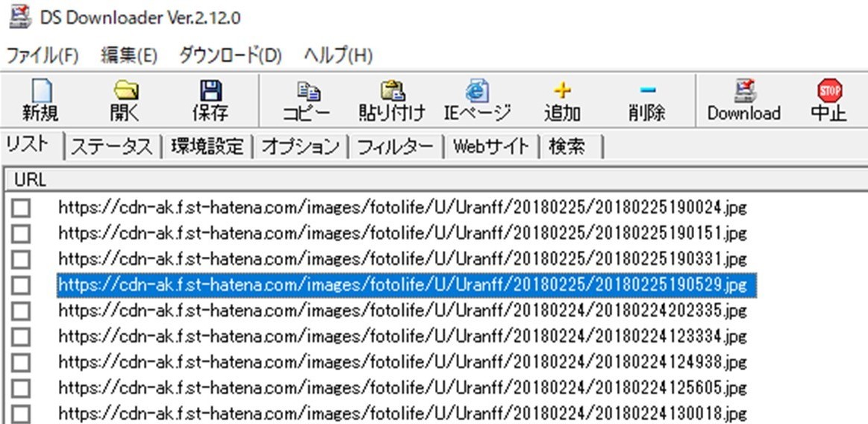Select the URL ending 20180224125605.jpg
This screenshot has width=868, height=424.
pyautogui.click(x=402, y=387)
